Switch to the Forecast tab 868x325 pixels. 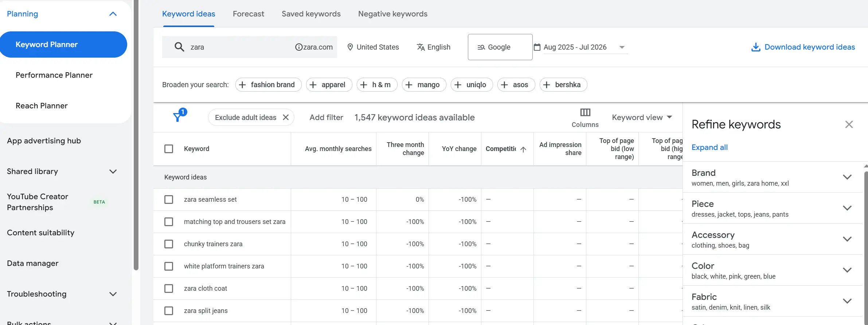point(249,14)
